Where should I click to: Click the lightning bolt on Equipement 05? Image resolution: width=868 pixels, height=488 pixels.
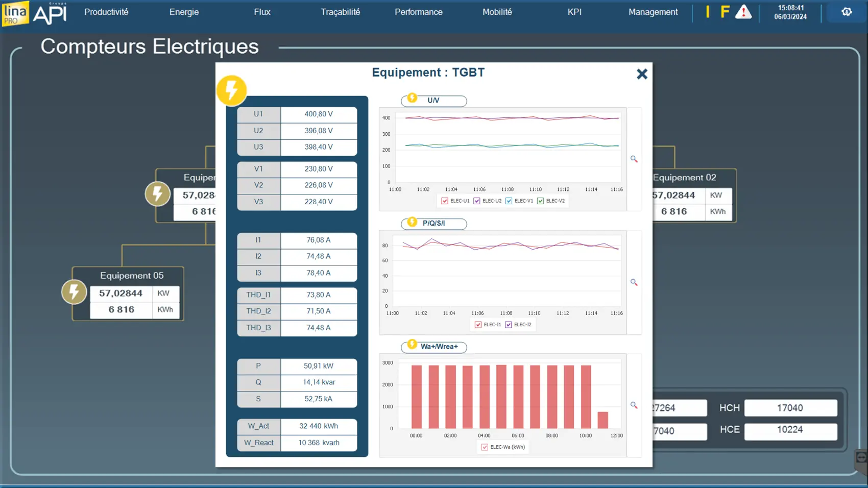[x=74, y=292]
